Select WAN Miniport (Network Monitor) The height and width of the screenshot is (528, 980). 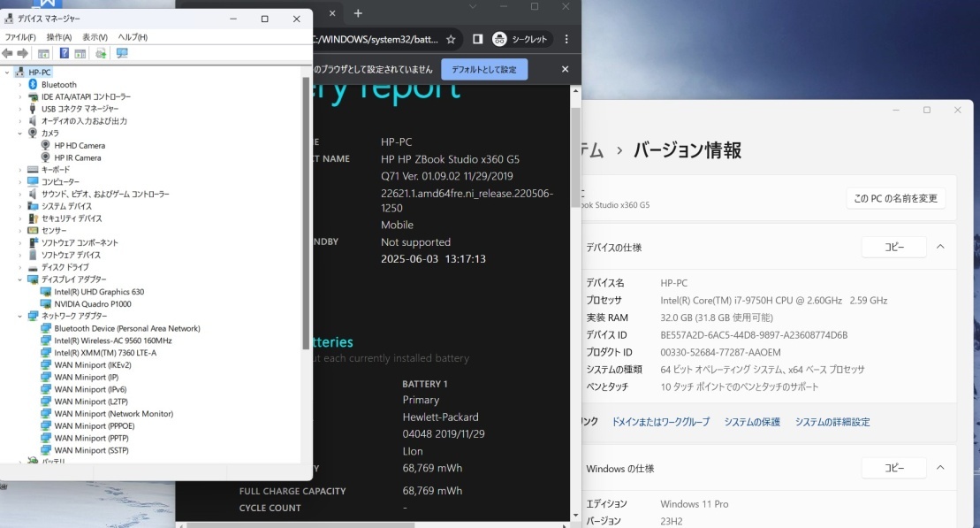pyautogui.click(x=114, y=414)
